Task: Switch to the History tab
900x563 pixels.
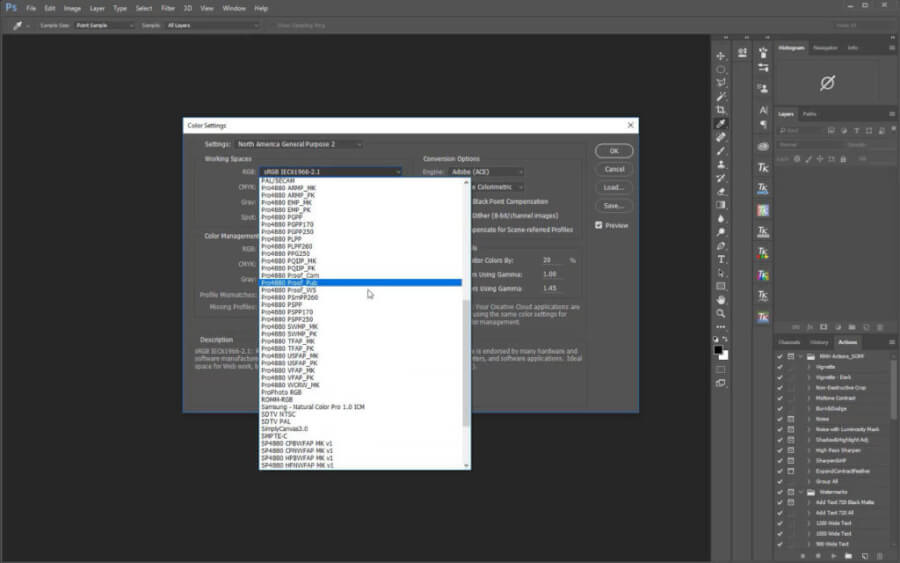Action: pyautogui.click(x=819, y=343)
